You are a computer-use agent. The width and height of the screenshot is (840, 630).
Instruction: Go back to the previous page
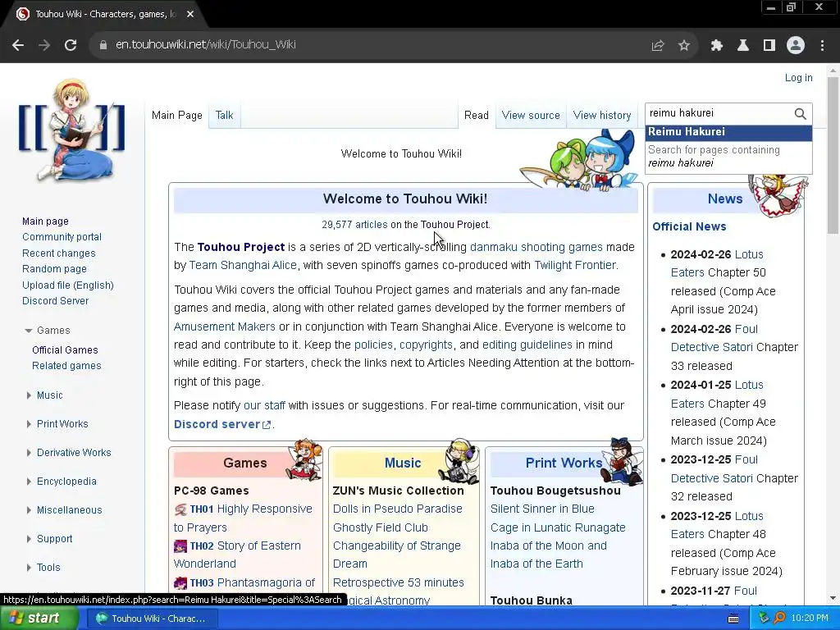(18, 45)
